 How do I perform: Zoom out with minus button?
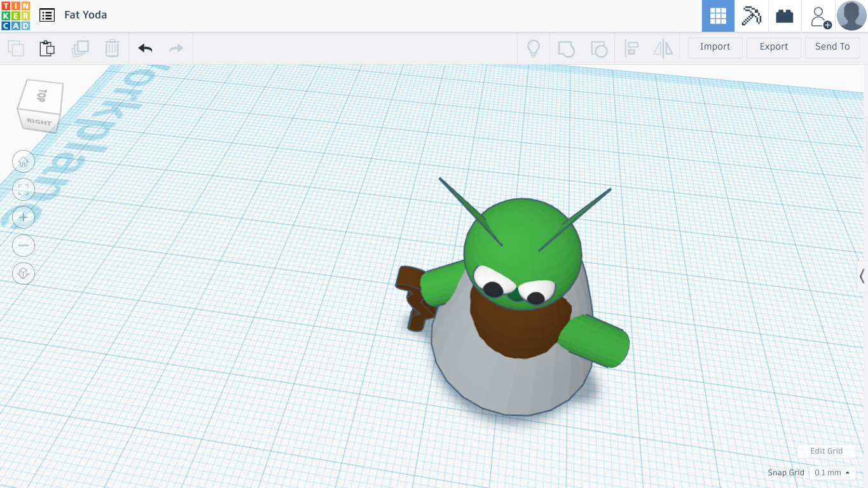[x=24, y=245]
